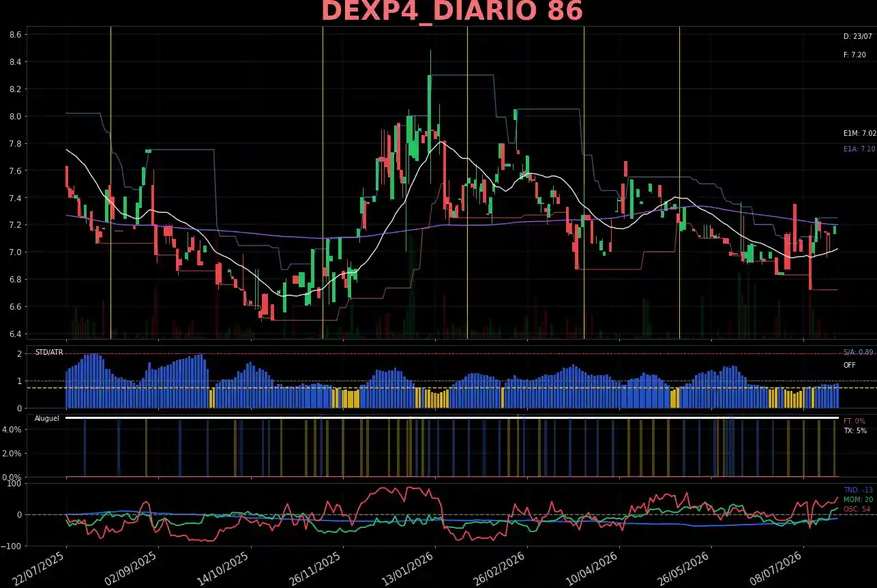Click the chart title DEXP4_DIARIO 86
Viewport: 877px width, 588px height.
452,12
